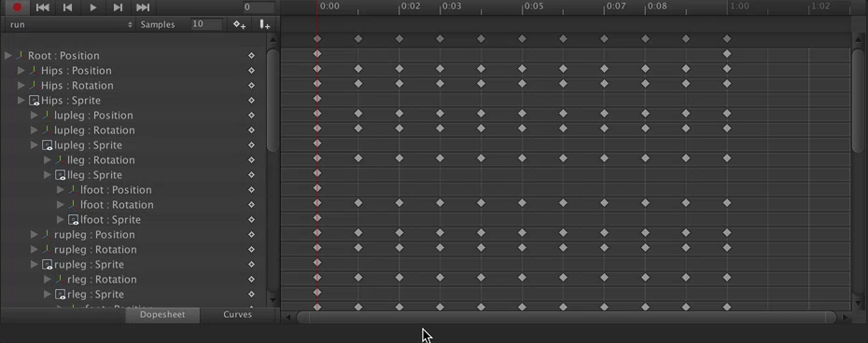Open the run clip dropdown

coord(70,25)
